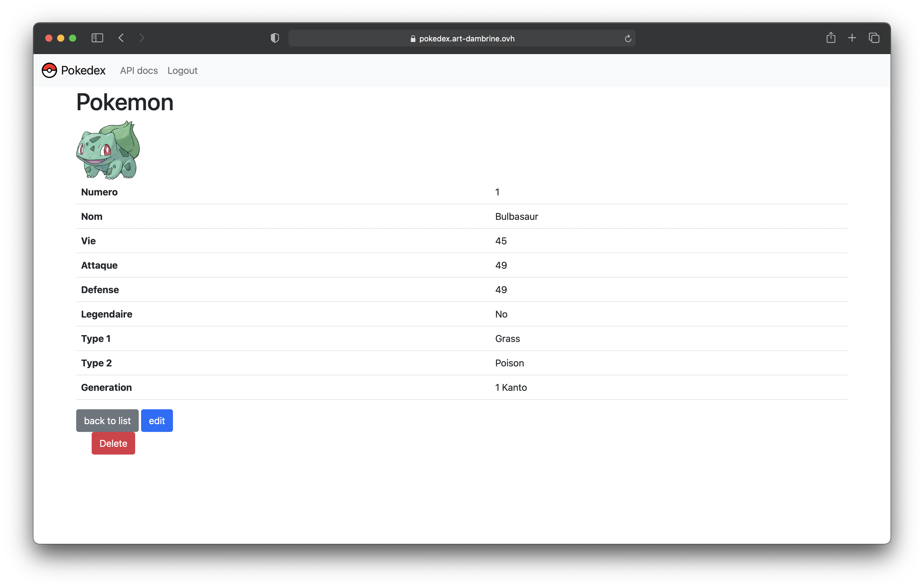Go forward with the forward arrow
924x588 pixels.
[x=142, y=38]
